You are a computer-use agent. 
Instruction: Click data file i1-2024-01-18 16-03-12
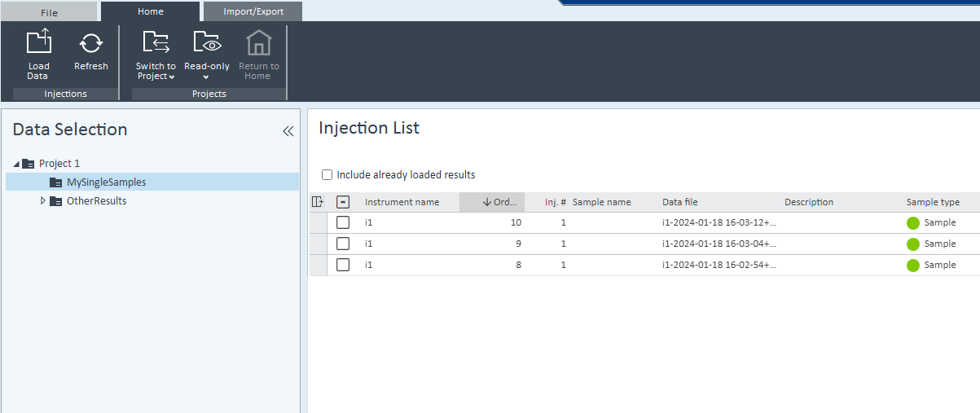(x=719, y=222)
